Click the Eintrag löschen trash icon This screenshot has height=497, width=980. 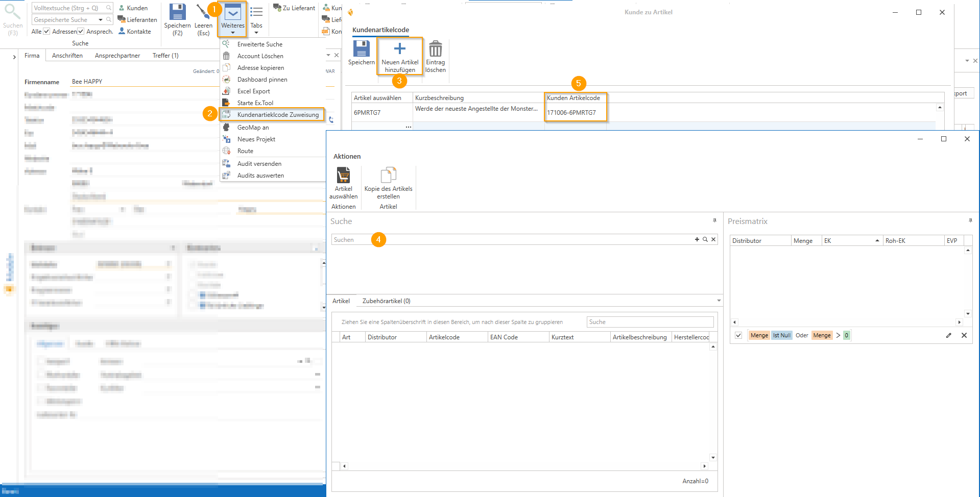(435, 49)
